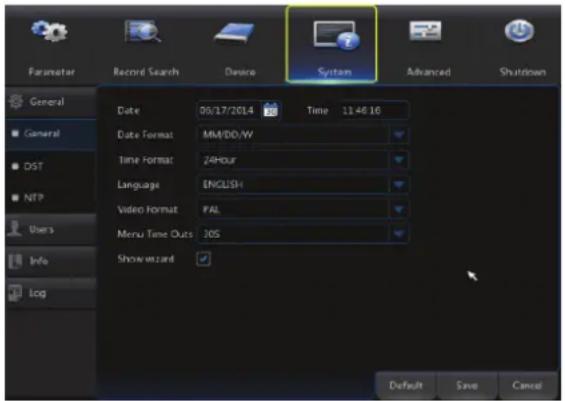The width and height of the screenshot is (565, 401).
Task: Open the Device hard drive icon
Action: click(x=235, y=33)
